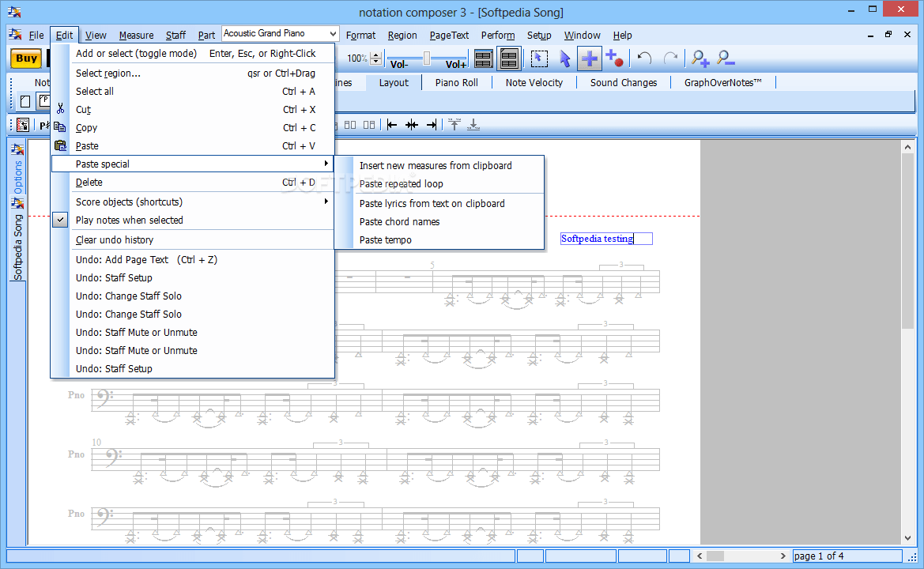Click the second two-rectangle layout icon
924x569 pixels.
369,125
